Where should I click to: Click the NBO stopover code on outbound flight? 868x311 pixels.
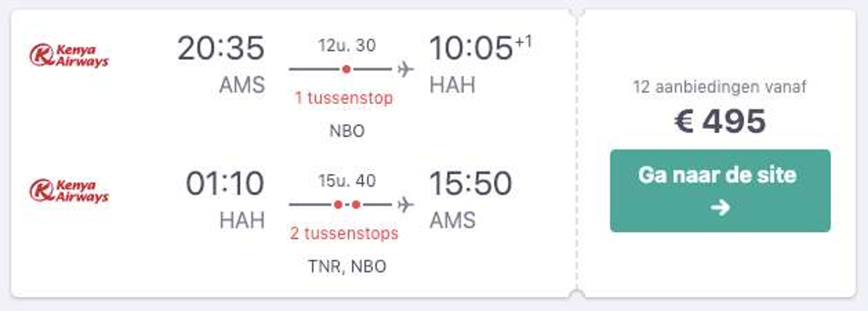click(347, 131)
